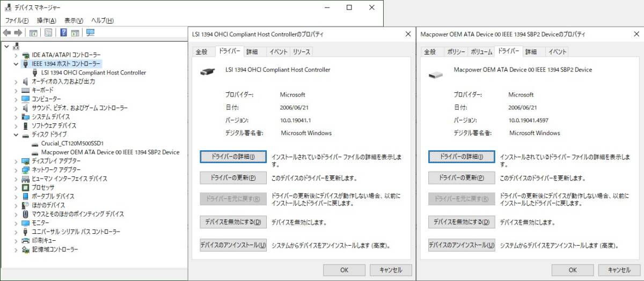The width and height of the screenshot is (644, 281).
Task: Click デバイスのアンインストール in Macpower properties
Action: pos(462,245)
